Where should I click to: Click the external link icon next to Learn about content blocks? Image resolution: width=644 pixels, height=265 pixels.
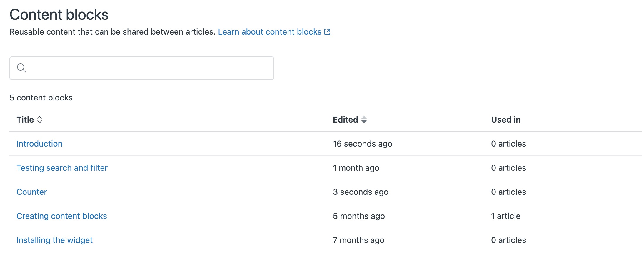(327, 32)
